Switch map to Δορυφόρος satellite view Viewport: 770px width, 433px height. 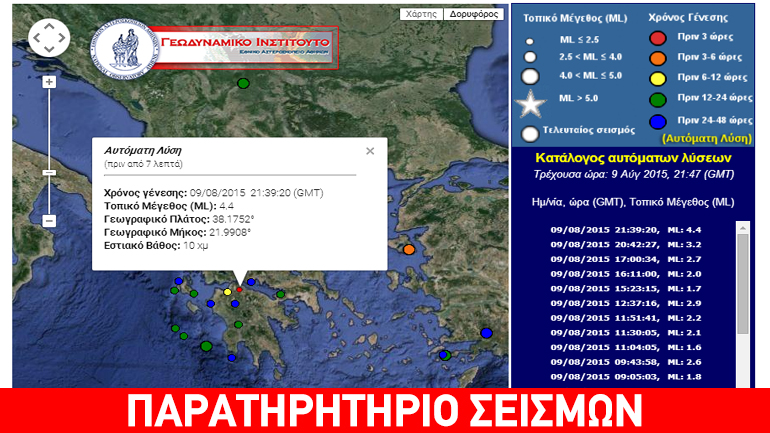pos(473,14)
